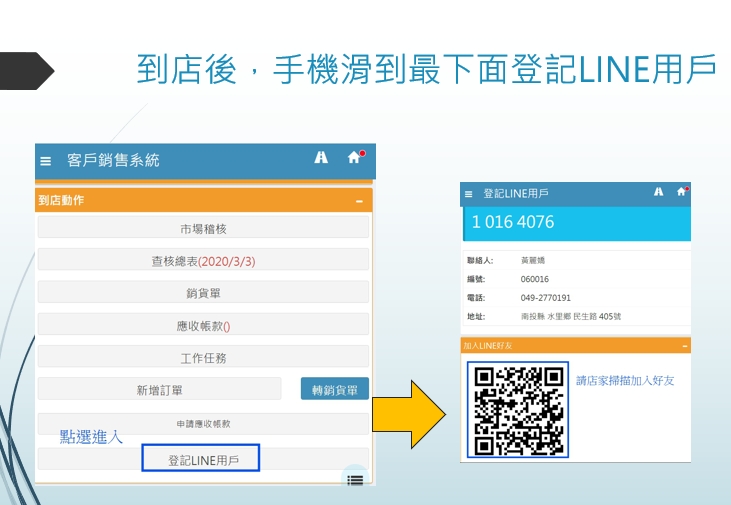Collapse the 到店動作 section
Screen dimensions: 731x505
359,201
